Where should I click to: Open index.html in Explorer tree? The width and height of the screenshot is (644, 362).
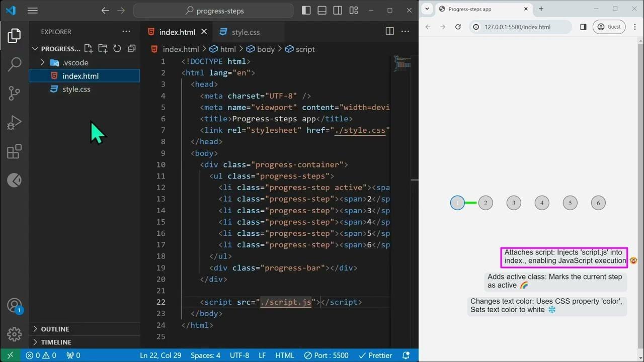[x=85, y=76]
